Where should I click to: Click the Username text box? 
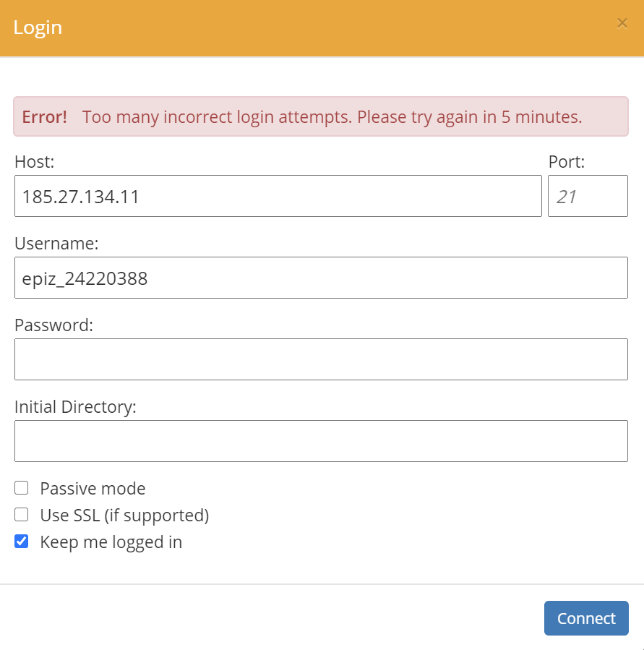321,278
